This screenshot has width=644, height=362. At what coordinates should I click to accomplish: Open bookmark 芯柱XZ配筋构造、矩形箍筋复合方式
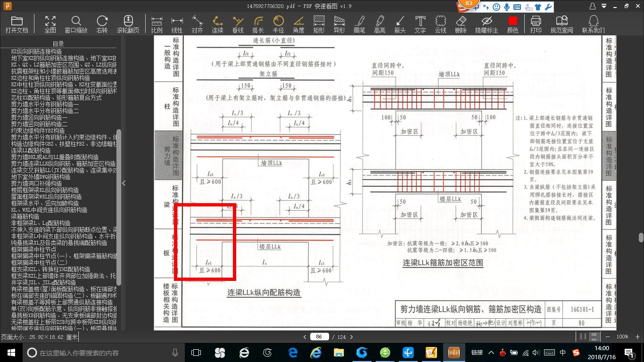pos(56,97)
